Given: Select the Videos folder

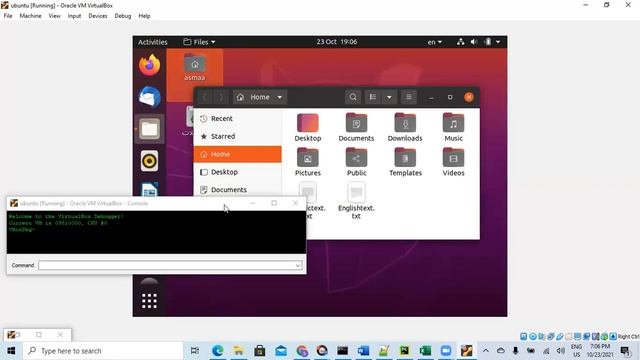Looking at the screenshot, I should [453, 162].
